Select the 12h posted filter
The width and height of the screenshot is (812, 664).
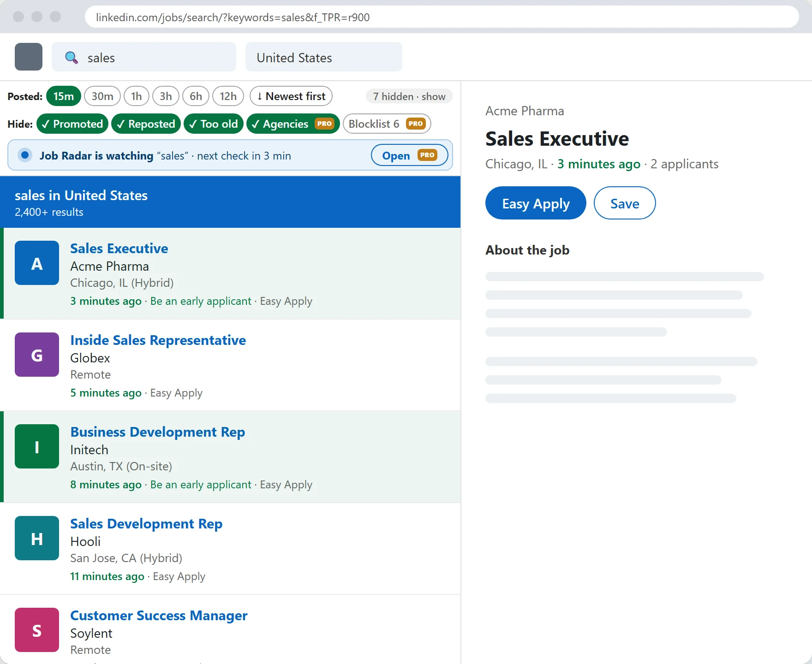point(228,96)
